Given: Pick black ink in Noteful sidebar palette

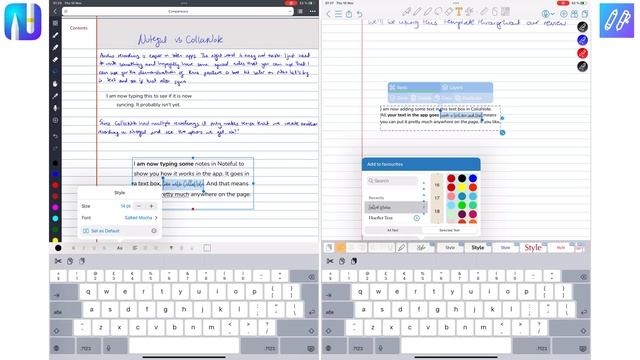Looking at the screenshot, I should [56, 163].
